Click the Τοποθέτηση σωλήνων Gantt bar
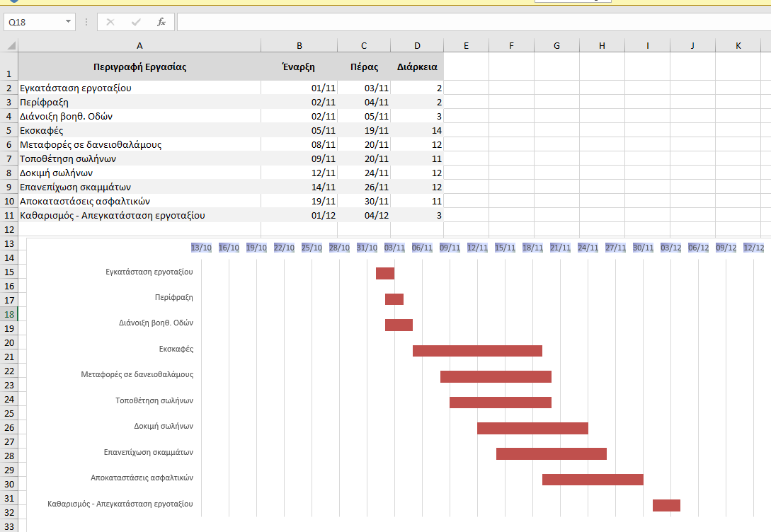771x532 pixels. (x=501, y=403)
